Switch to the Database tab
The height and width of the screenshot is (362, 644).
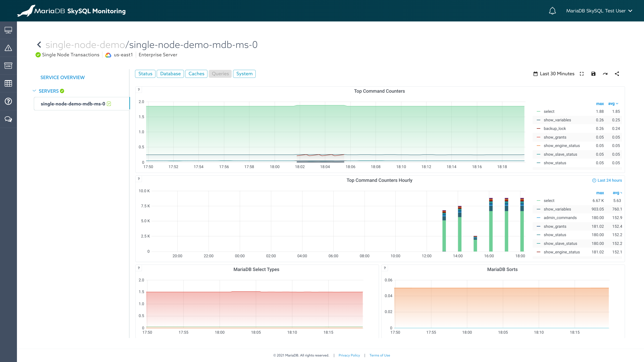pyautogui.click(x=170, y=74)
